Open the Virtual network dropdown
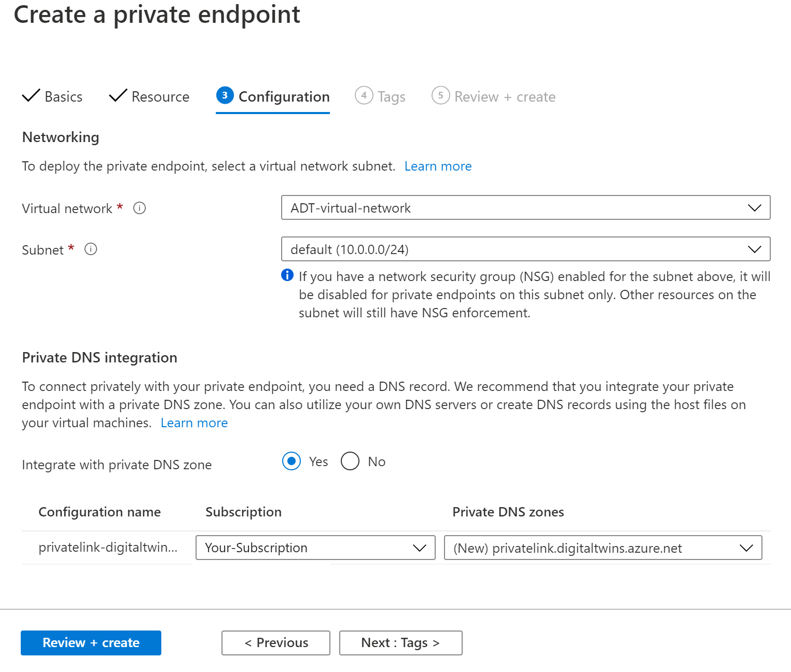791x672 pixels. pyautogui.click(x=525, y=207)
